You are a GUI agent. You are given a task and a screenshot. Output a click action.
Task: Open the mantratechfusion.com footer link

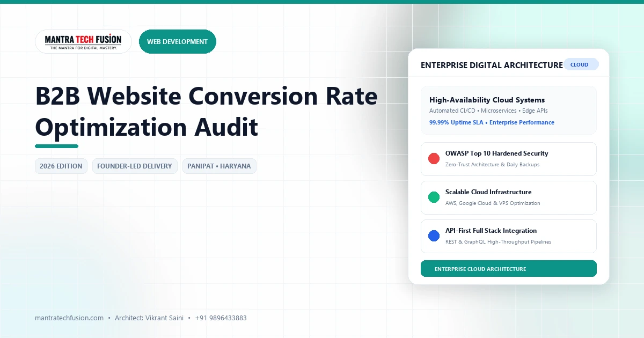[x=69, y=318]
